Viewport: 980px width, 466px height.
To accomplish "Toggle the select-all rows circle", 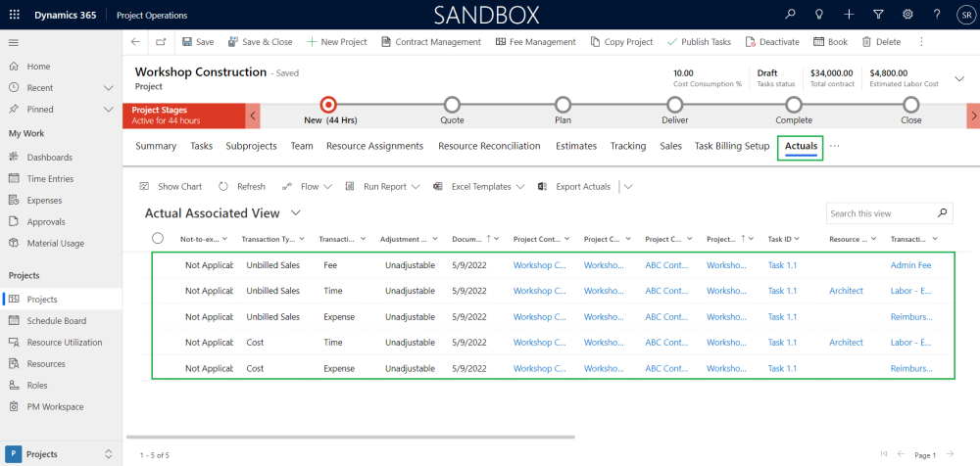I will point(158,238).
